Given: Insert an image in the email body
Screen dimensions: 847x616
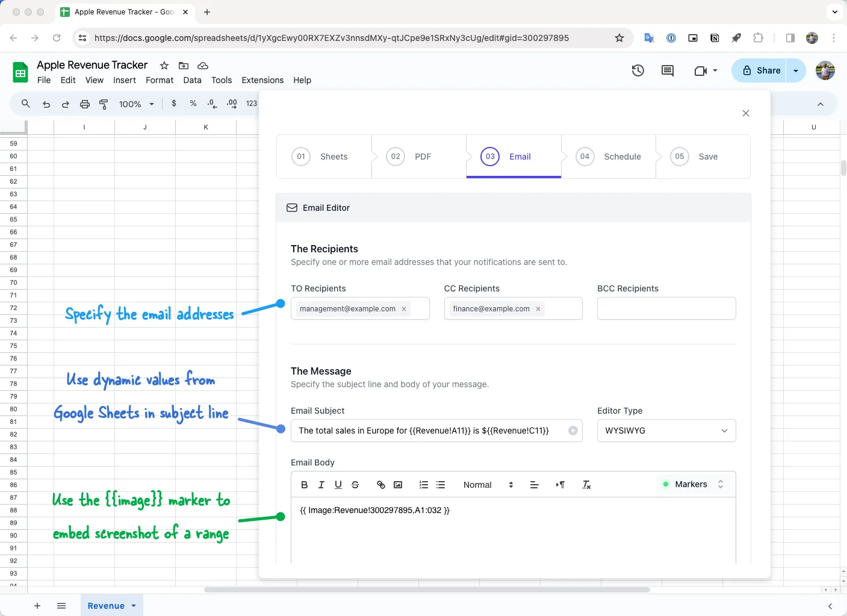Looking at the screenshot, I should pyautogui.click(x=397, y=485).
